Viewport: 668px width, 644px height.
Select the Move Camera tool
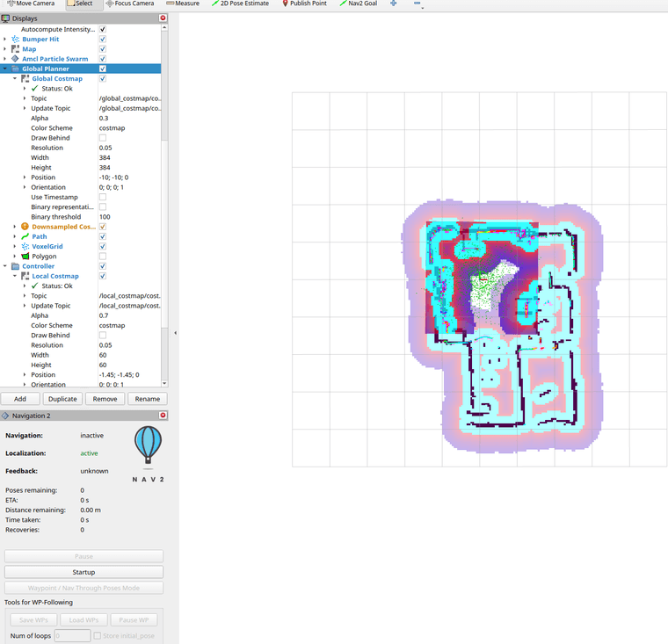31,4
